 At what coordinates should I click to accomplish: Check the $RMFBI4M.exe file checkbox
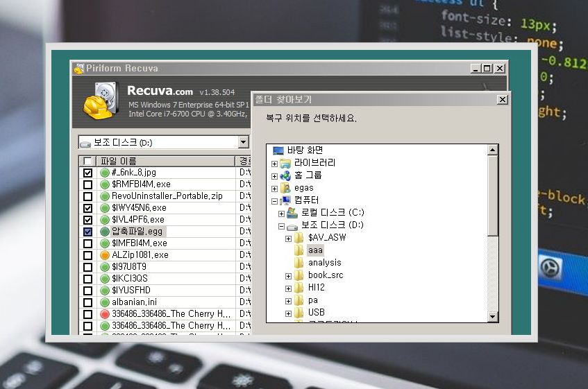click(x=87, y=184)
